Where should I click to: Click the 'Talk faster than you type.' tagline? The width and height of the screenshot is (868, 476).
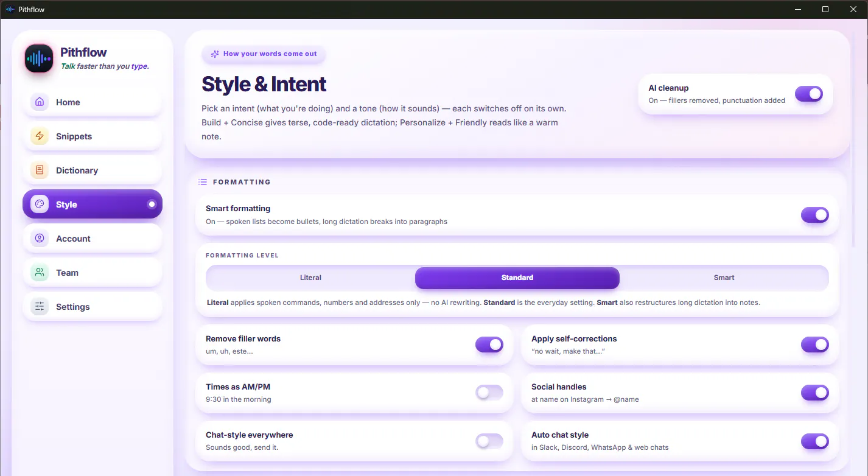click(x=105, y=66)
